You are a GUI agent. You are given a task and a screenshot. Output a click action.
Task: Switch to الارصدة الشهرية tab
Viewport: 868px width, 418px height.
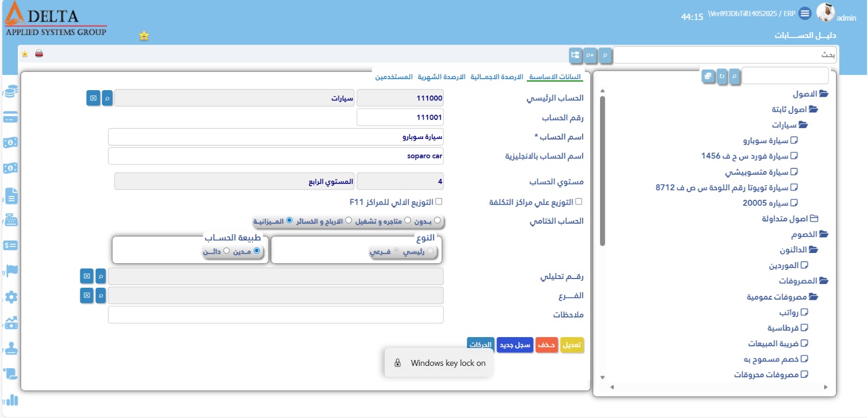point(441,77)
